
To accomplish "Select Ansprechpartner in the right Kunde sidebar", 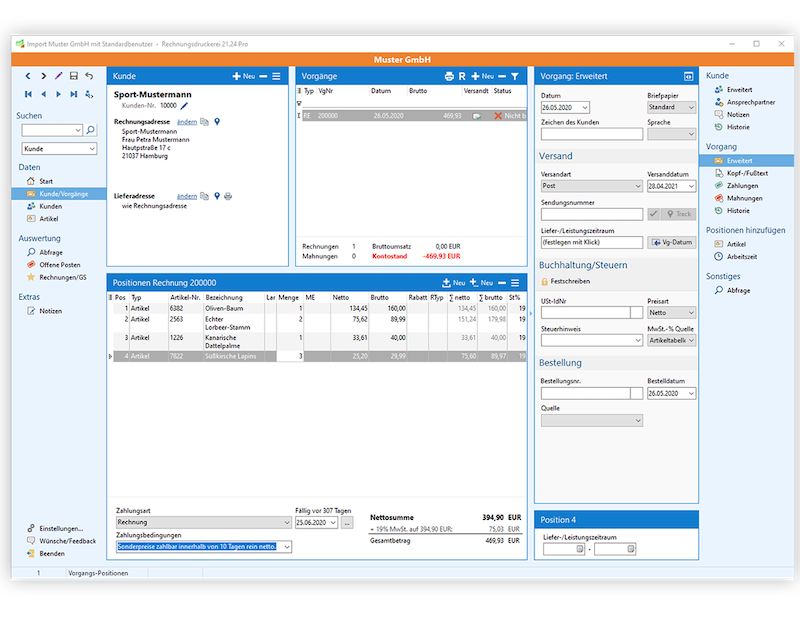I will 749,102.
